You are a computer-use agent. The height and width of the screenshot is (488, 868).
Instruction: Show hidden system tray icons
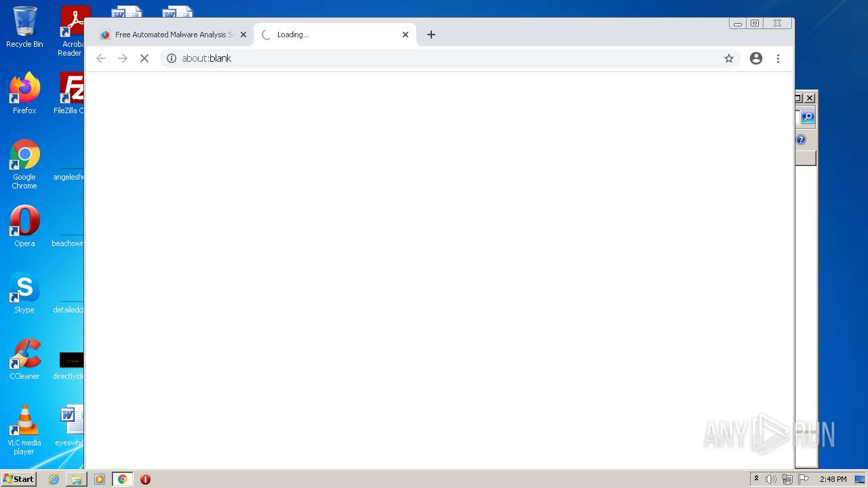pyautogui.click(x=756, y=479)
